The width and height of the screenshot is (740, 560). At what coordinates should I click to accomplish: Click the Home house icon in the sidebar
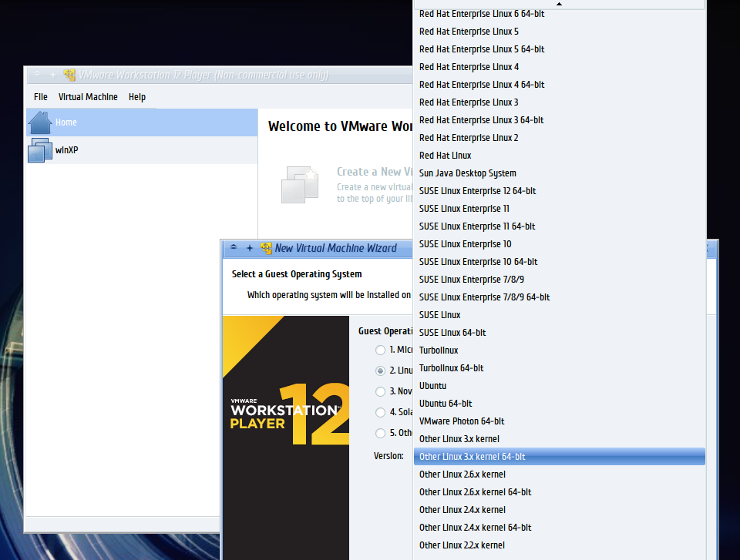40,122
